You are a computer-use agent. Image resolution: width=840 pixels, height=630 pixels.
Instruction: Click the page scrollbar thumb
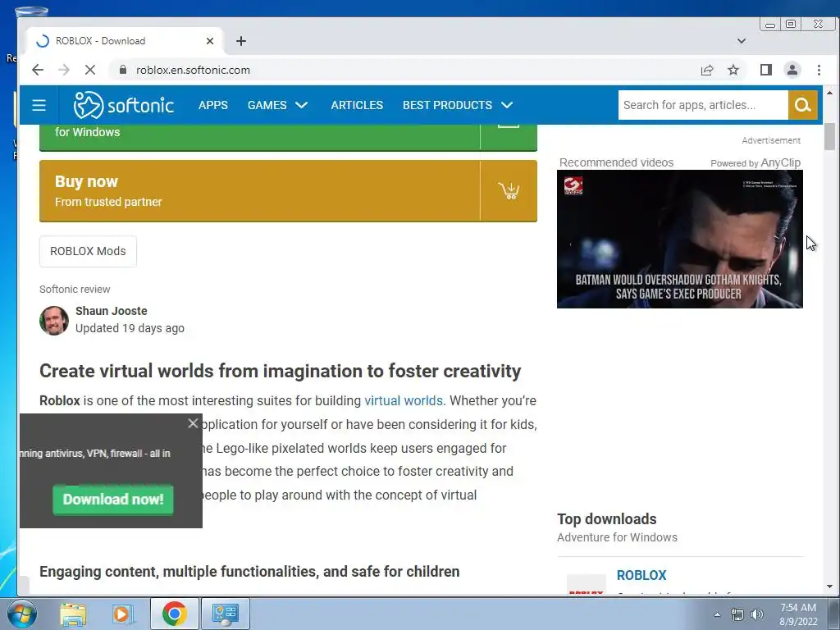tap(829, 137)
